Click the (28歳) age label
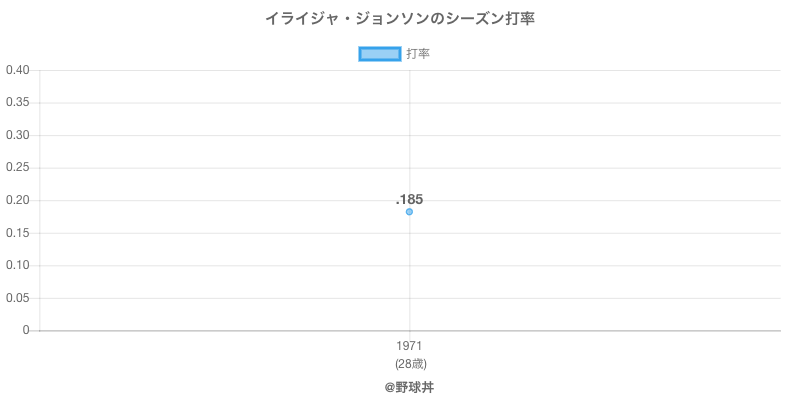Viewport: 800px width, 400px height. coord(409,363)
